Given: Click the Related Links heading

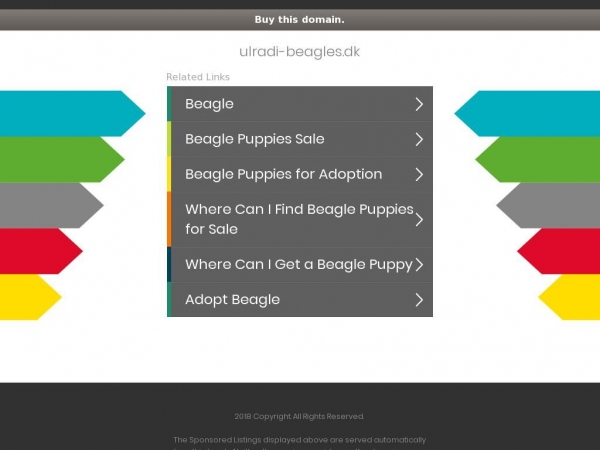Looking at the screenshot, I should (x=198, y=77).
